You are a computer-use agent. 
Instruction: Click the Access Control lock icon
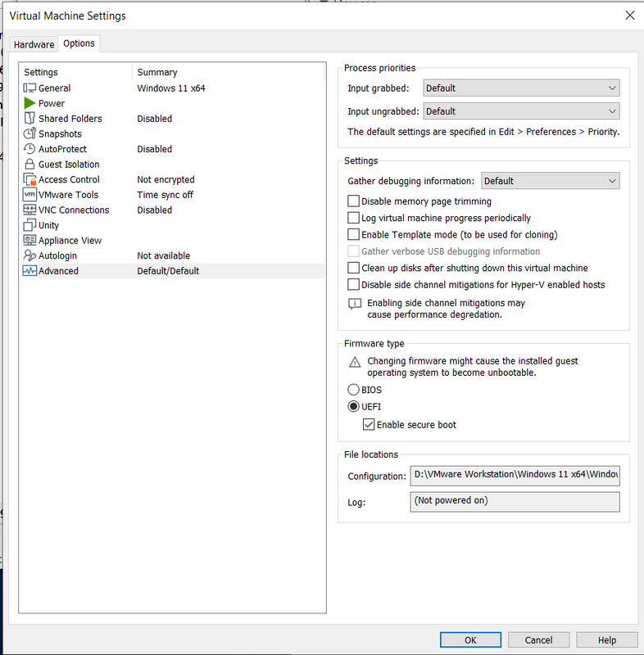point(29,179)
